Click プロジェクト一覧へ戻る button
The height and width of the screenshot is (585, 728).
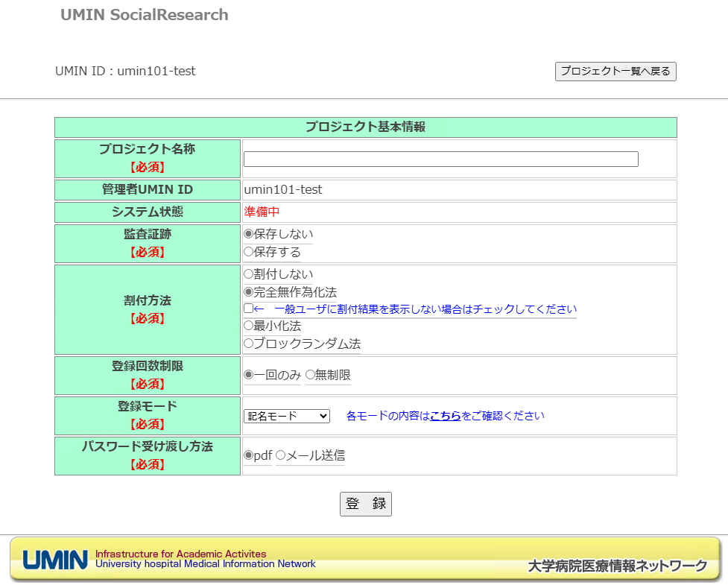(615, 72)
